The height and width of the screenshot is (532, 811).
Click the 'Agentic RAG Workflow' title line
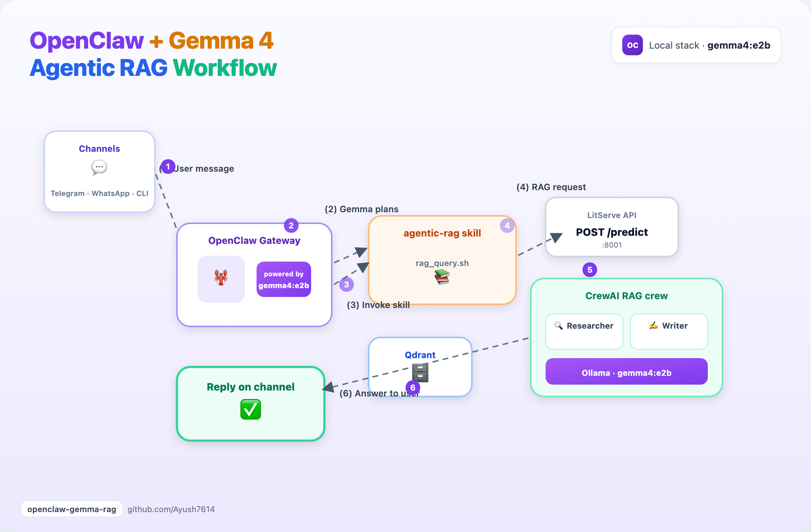tap(153, 68)
